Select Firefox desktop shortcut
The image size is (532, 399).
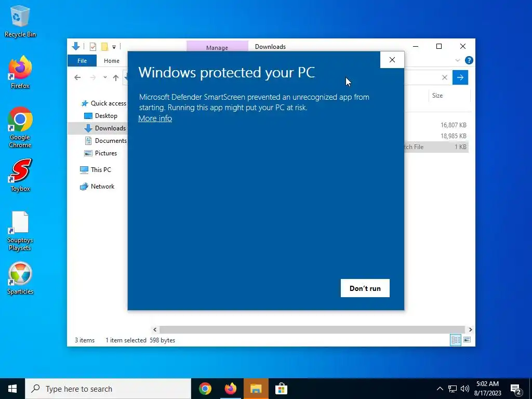(20, 72)
